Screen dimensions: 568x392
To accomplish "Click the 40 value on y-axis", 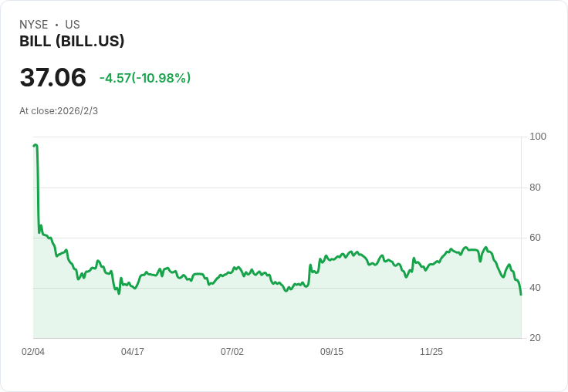I will click(535, 288).
